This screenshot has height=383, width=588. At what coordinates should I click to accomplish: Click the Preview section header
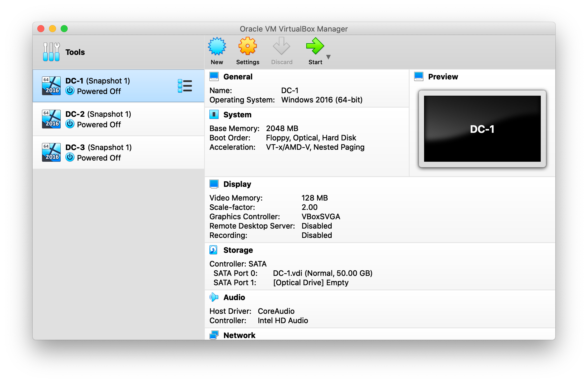click(443, 77)
